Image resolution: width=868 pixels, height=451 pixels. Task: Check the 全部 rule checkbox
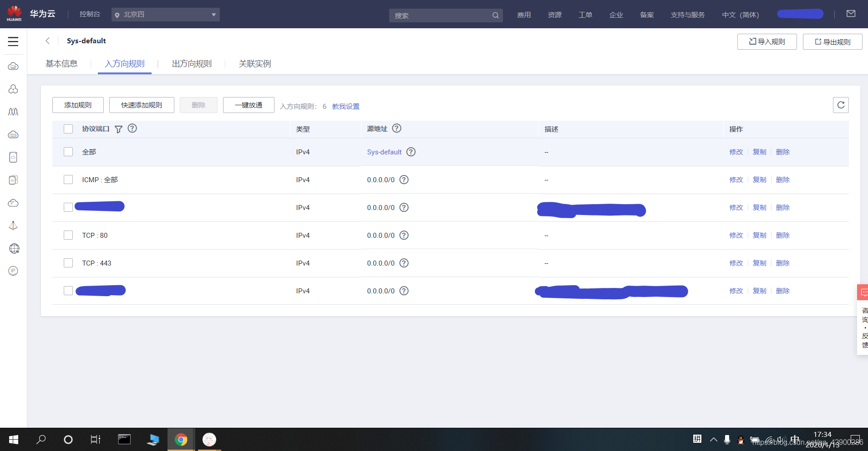coord(68,152)
